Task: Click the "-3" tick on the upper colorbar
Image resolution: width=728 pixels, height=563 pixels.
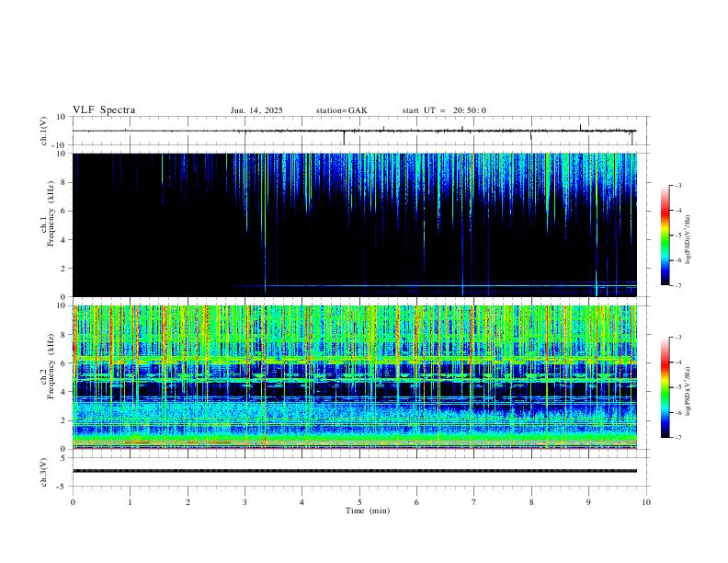Action: point(678,185)
